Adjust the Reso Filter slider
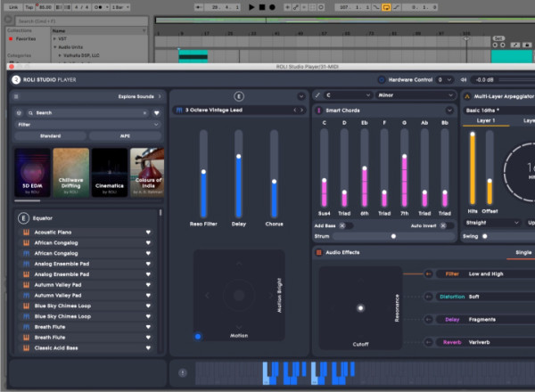Image resolution: width=535 pixels, height=392 pixels. coord(203,172)
